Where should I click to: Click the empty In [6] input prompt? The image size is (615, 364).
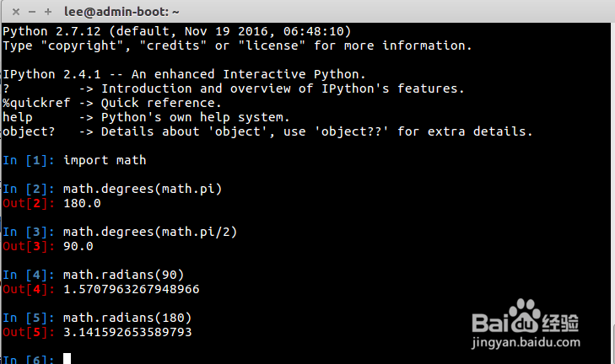pyautogui.click(x=30, y=359)
